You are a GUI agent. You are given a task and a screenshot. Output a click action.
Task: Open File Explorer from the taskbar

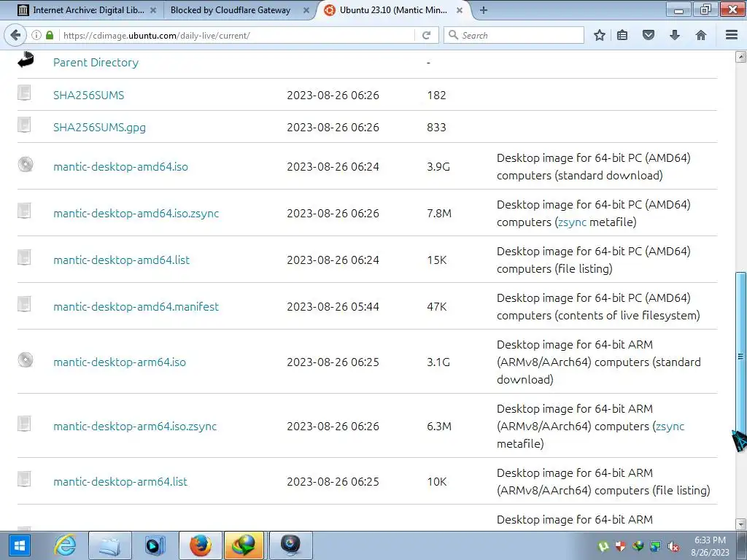[110, 545]
